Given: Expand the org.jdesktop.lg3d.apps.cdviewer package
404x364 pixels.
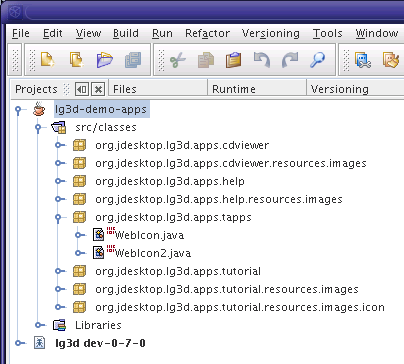Looking at the screenshot, I should pyautogui.click(x=59, y=145).
